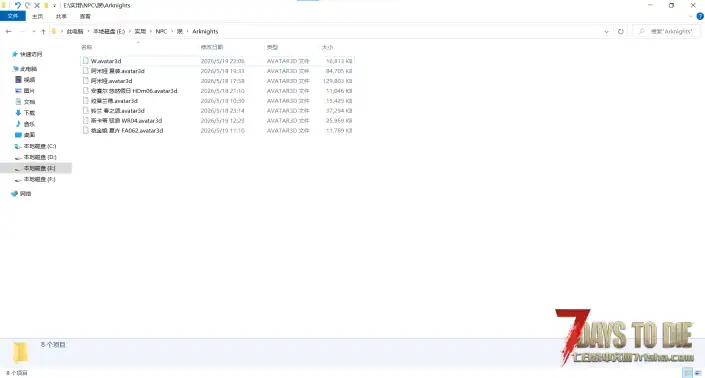Go back using the Back arrow

click(x=9, y=31)
